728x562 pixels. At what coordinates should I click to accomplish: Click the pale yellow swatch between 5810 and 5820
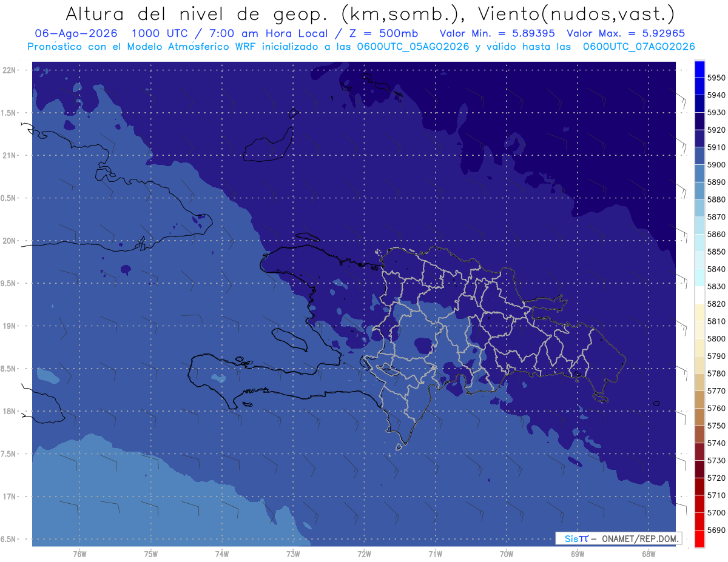[699, 312]
